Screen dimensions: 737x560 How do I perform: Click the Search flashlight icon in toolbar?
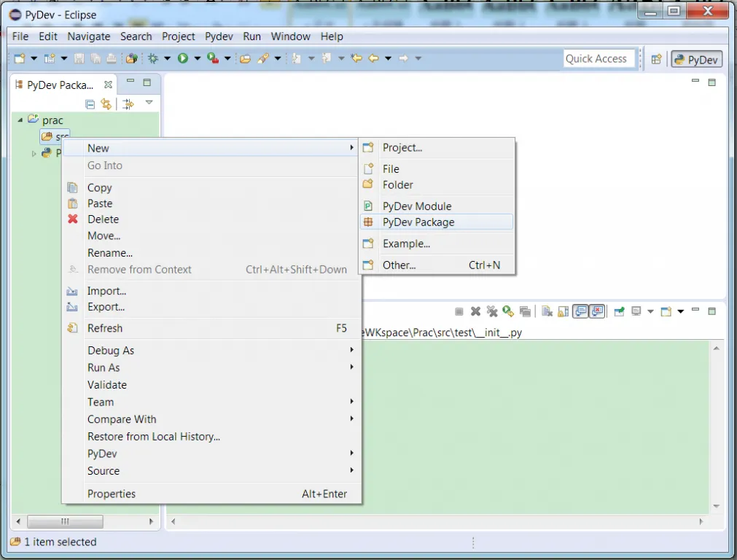(263, 58)
